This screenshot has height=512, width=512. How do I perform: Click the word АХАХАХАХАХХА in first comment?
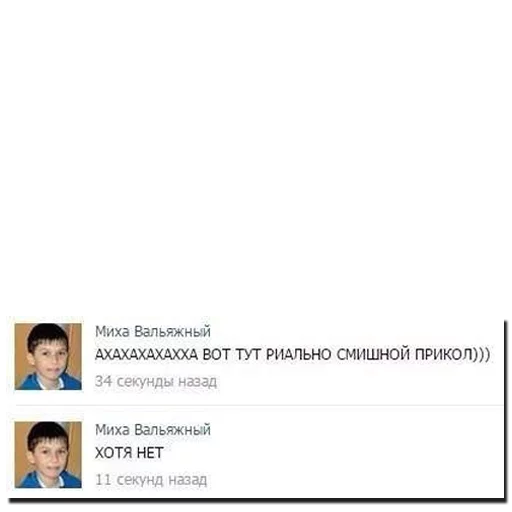coord(146,354)
